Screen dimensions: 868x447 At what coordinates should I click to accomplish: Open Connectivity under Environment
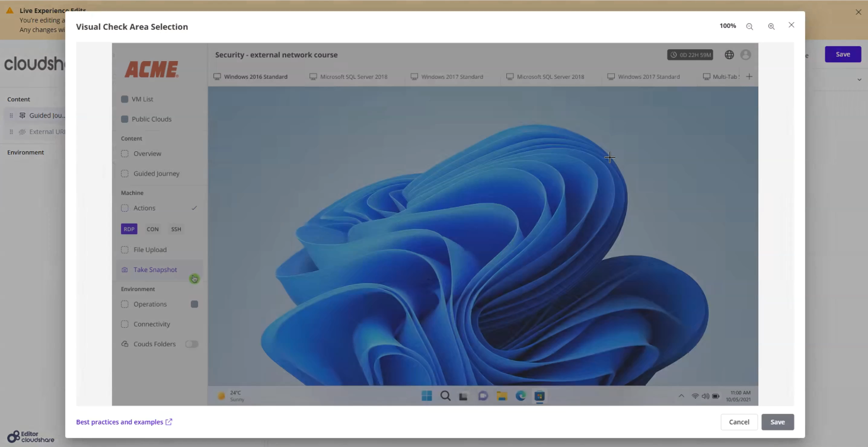(x=152, y=324)
